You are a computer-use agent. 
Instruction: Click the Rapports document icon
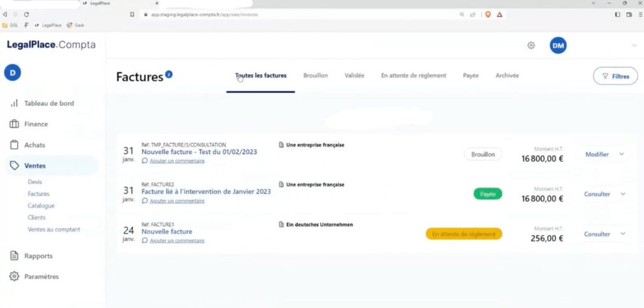[14, 255]
